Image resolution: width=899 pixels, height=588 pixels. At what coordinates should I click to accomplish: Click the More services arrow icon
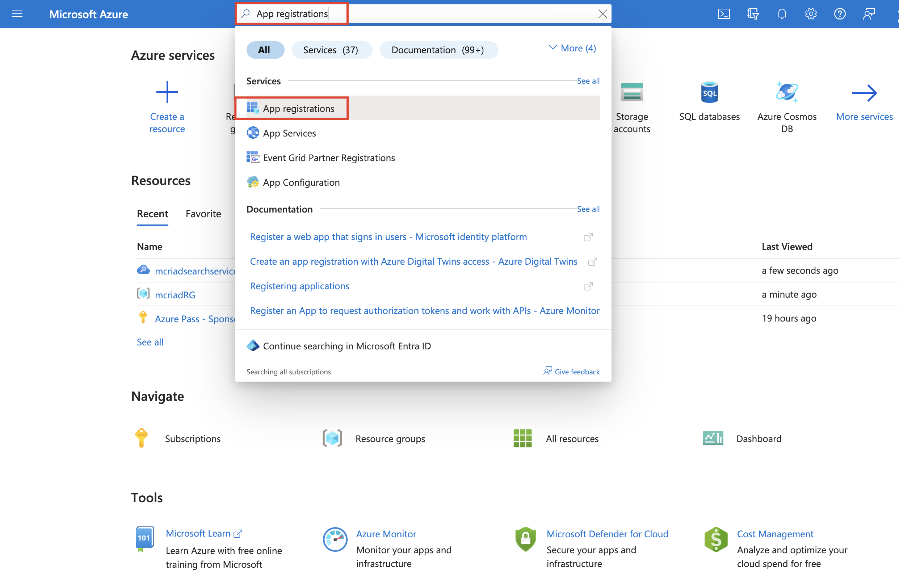(864, 93)
